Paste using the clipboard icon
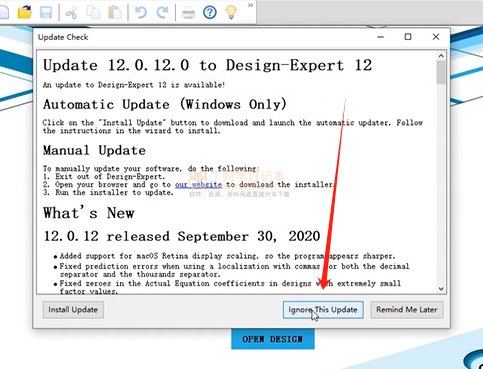483x369 pixels. click(x=115, y=13)
